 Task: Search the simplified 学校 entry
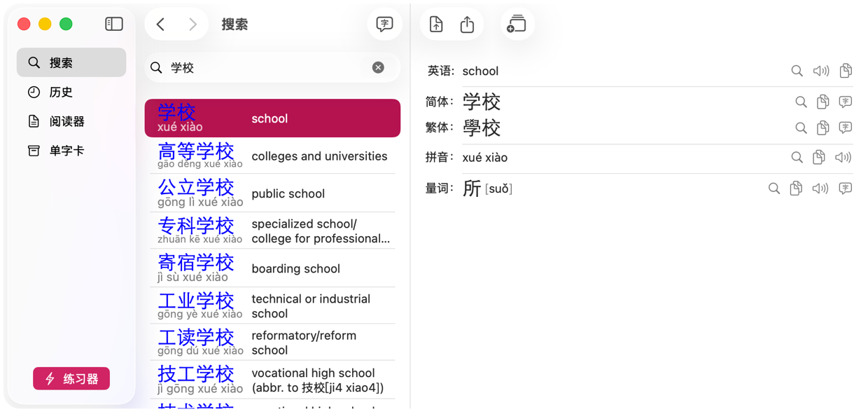pyautogui.click(x=801, y=102)
